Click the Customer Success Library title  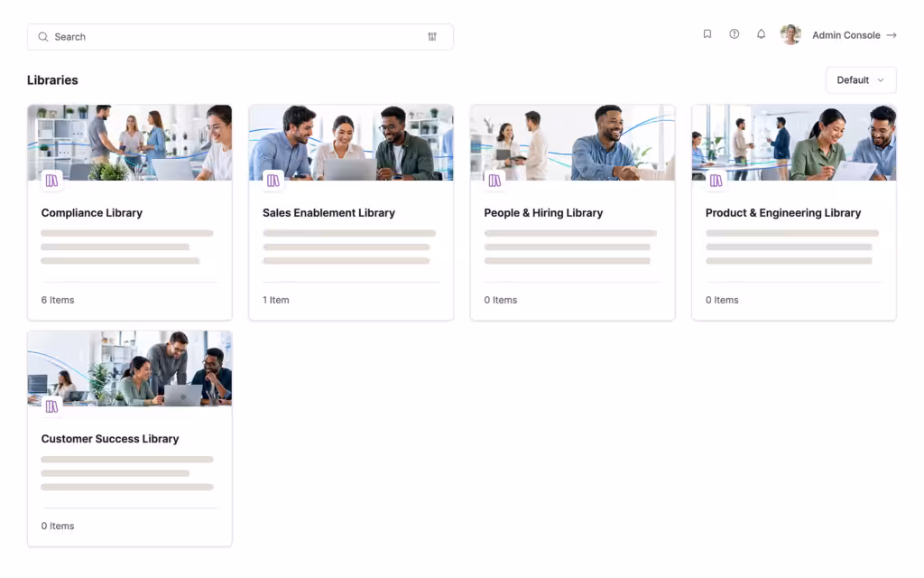tap(110, 439)
